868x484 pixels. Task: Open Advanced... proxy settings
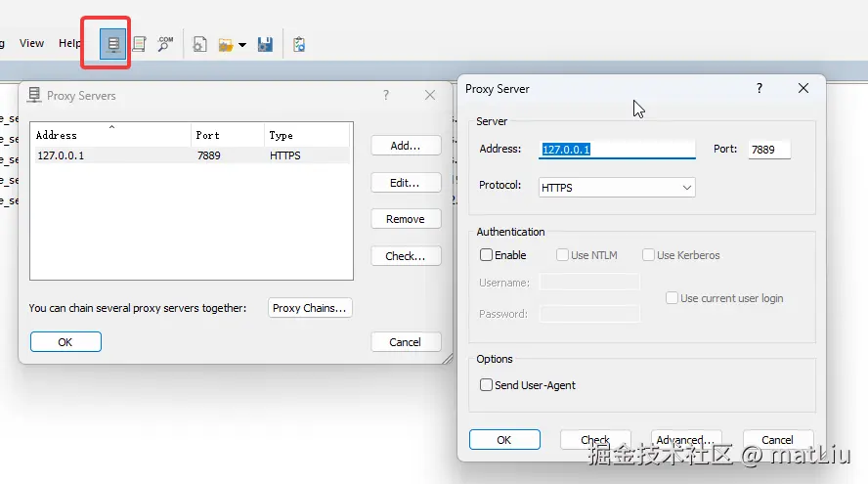(686, 440)
